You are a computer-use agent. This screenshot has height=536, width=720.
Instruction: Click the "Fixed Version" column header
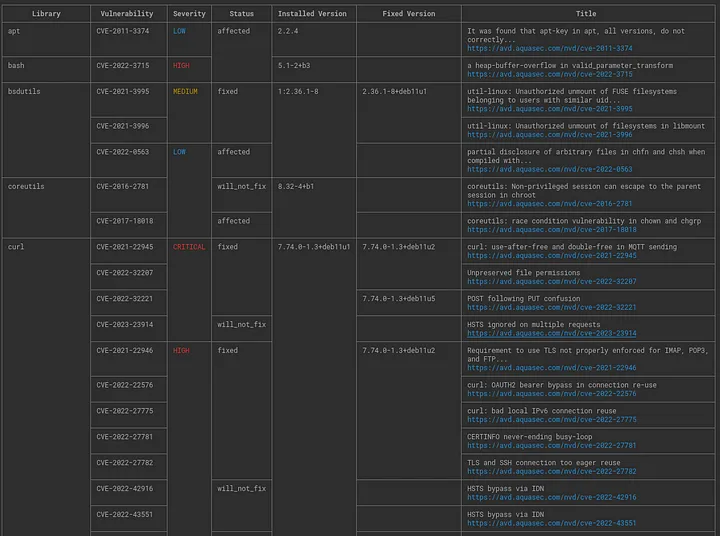pos(409,14)
